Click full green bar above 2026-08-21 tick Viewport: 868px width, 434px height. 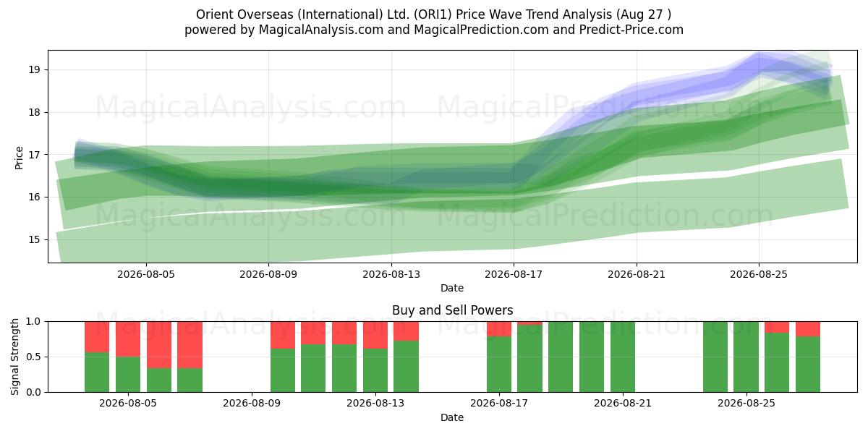623,357
